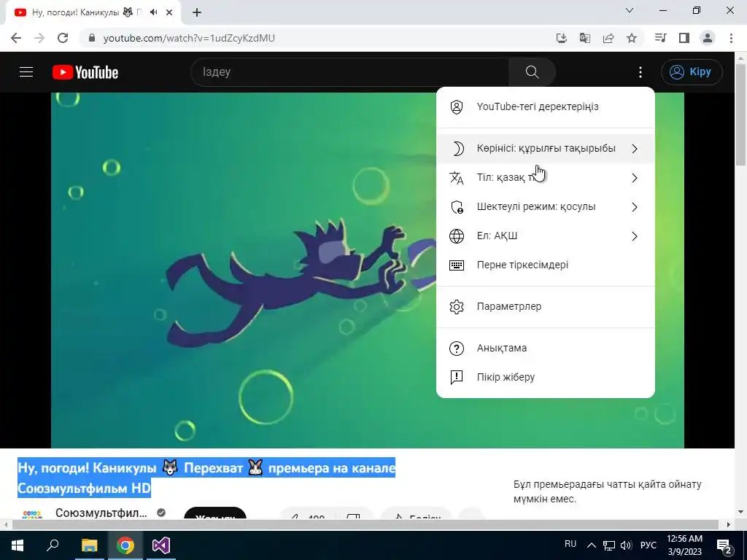Open the YouTube hamburger guide menu

coord(26,72)
